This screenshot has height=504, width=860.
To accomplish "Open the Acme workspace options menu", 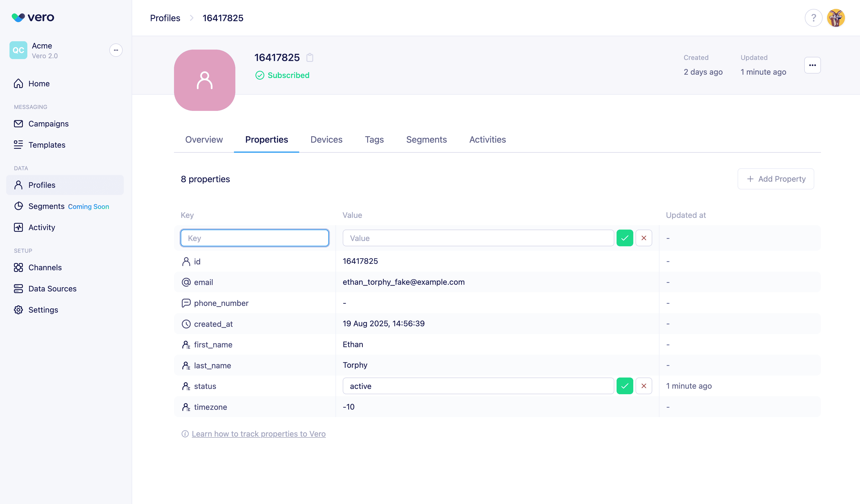I will 116,50.
